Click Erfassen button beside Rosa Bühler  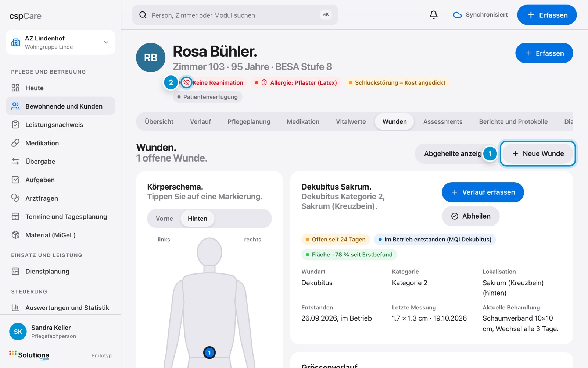tap(544, 53)
